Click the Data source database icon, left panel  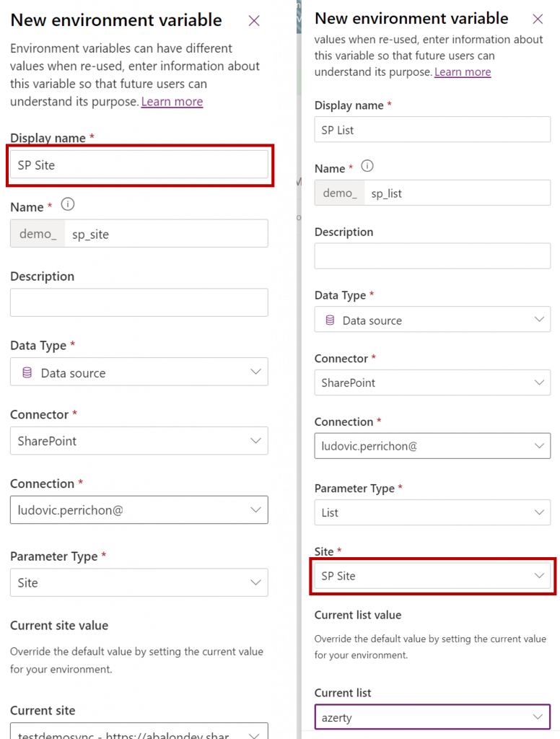tap(27, 373)
